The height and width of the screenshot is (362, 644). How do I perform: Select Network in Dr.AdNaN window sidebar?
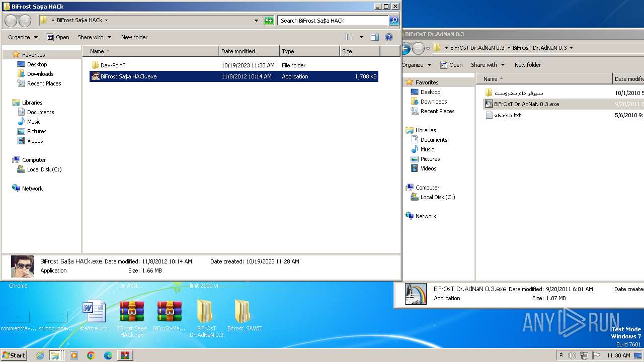pos(426,216)
